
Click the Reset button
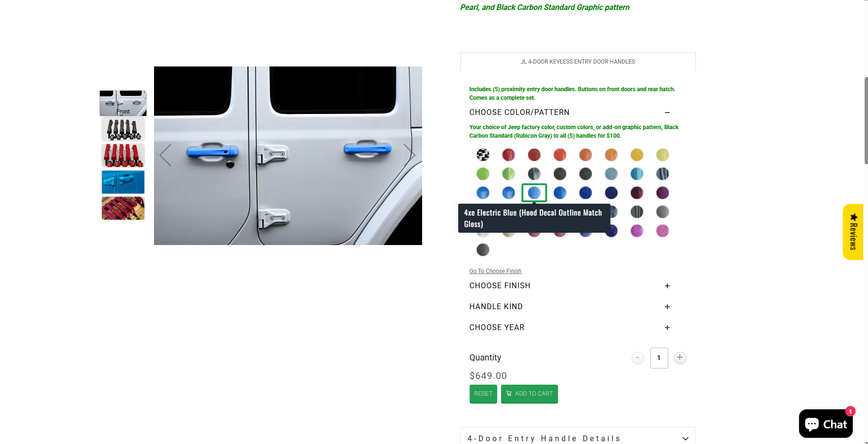(483, 394)
